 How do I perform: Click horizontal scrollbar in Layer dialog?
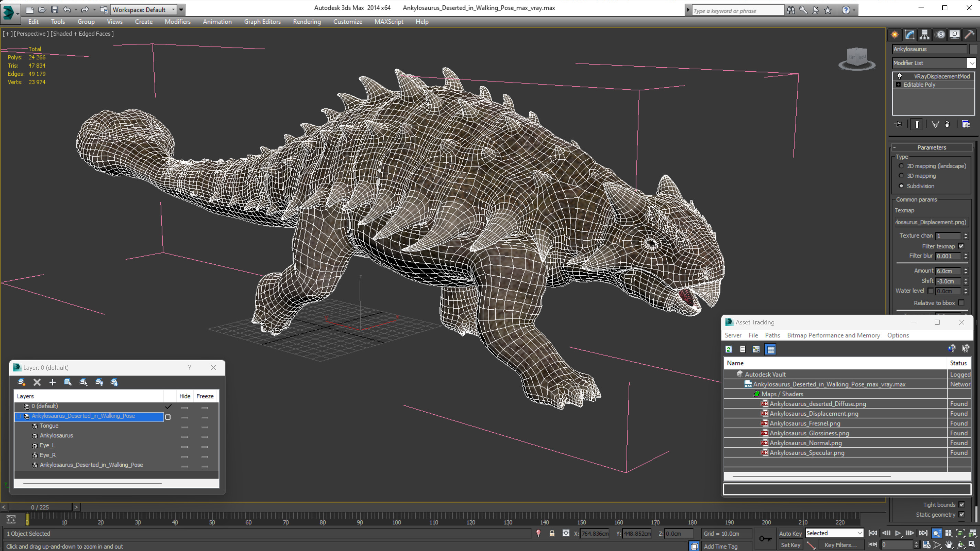click(x=92, y=483)
